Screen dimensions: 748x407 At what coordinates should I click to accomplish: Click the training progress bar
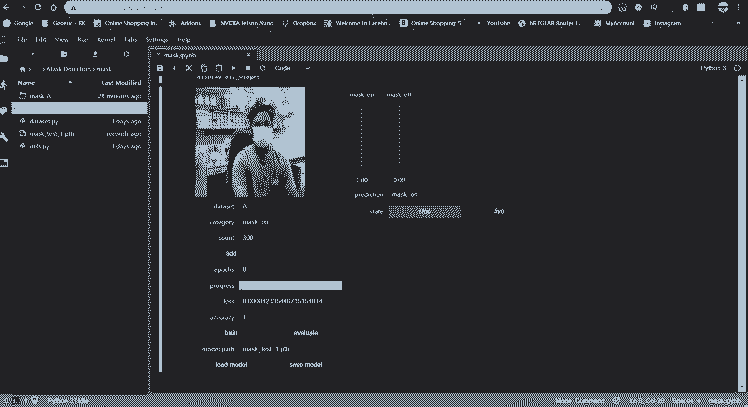[x=290, y=286]
